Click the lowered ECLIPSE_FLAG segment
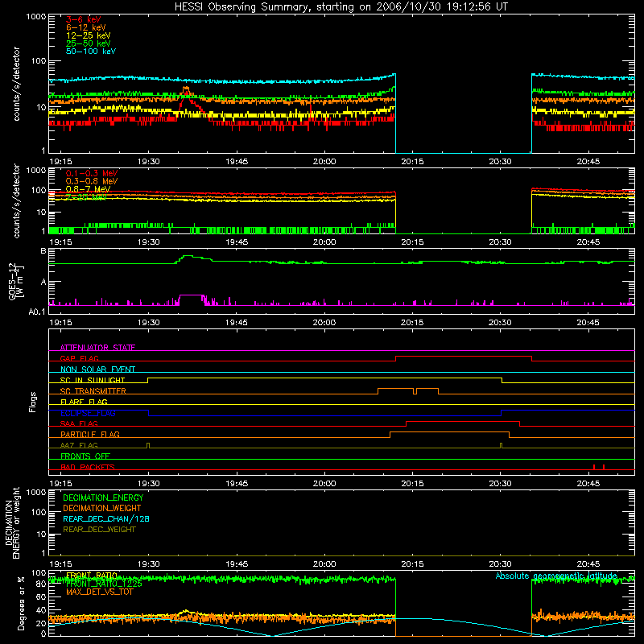Screen dimensions: 644x644 (325, 415)
